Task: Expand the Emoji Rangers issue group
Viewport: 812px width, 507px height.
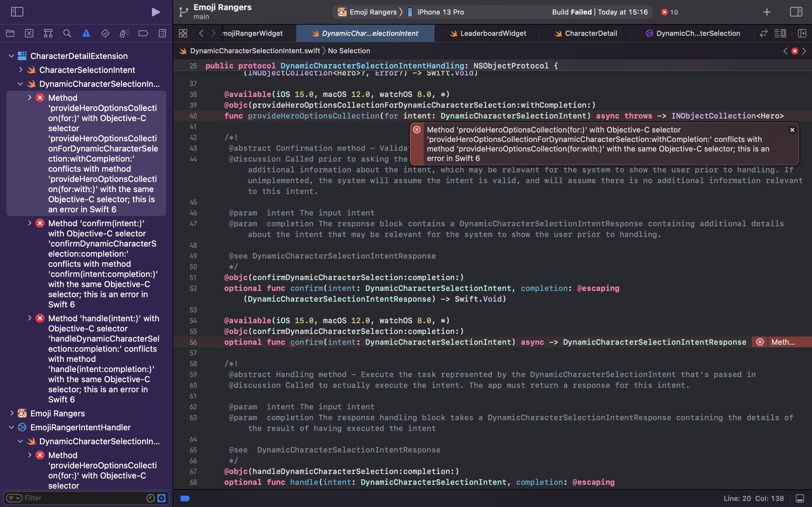Action: tap(12, 413)
